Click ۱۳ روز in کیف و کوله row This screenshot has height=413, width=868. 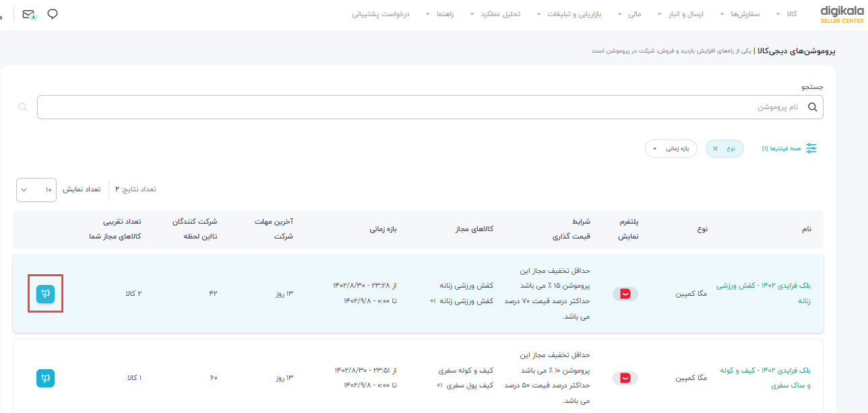(x=283, y=378)
